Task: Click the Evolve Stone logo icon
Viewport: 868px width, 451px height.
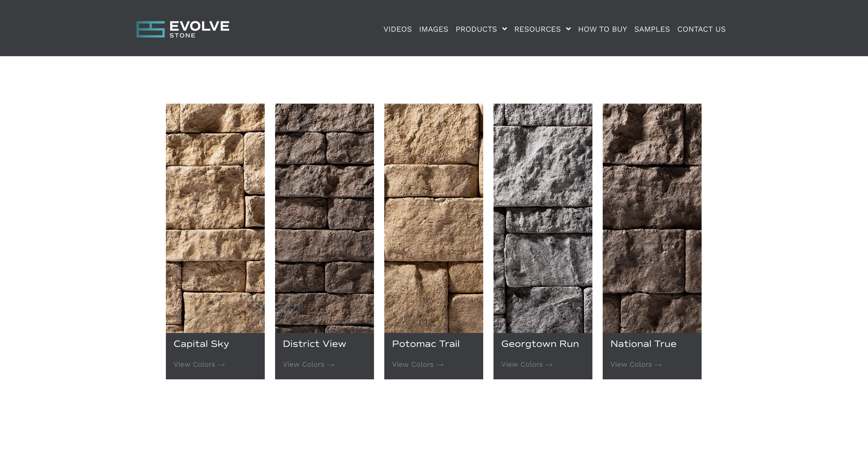Action: tap(149, 29)
